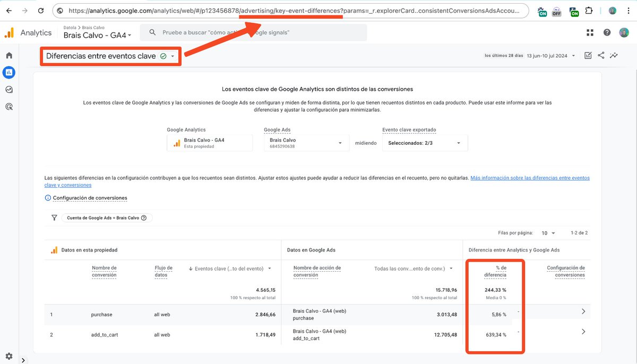Expand the add_to_cart row with right chevron
The image size is (637, 364).
583,332
